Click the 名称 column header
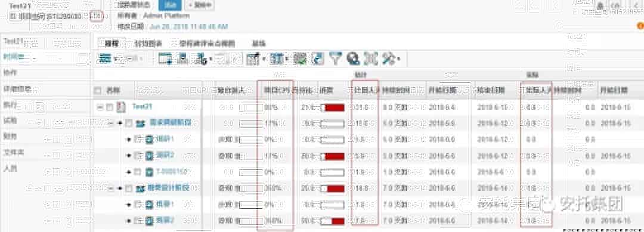Image resolution: width=644 pixels, height=232 pixels. click(113, 90)
